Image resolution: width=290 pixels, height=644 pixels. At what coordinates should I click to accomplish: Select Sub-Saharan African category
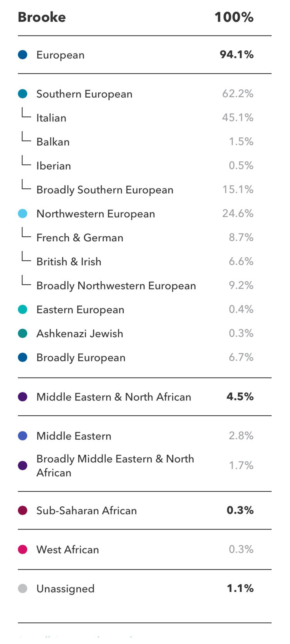[144, 510]
